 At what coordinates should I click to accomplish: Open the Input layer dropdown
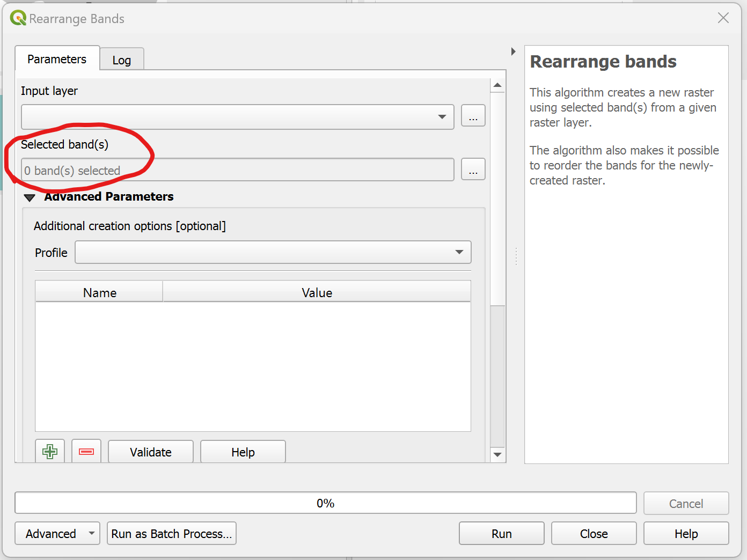442,116
